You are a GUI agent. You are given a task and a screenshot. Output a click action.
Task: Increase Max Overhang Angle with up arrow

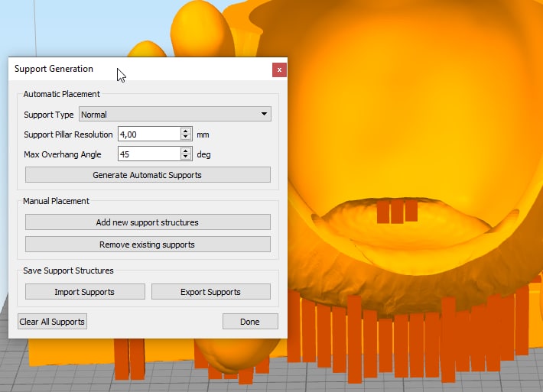tap(186, 151)
